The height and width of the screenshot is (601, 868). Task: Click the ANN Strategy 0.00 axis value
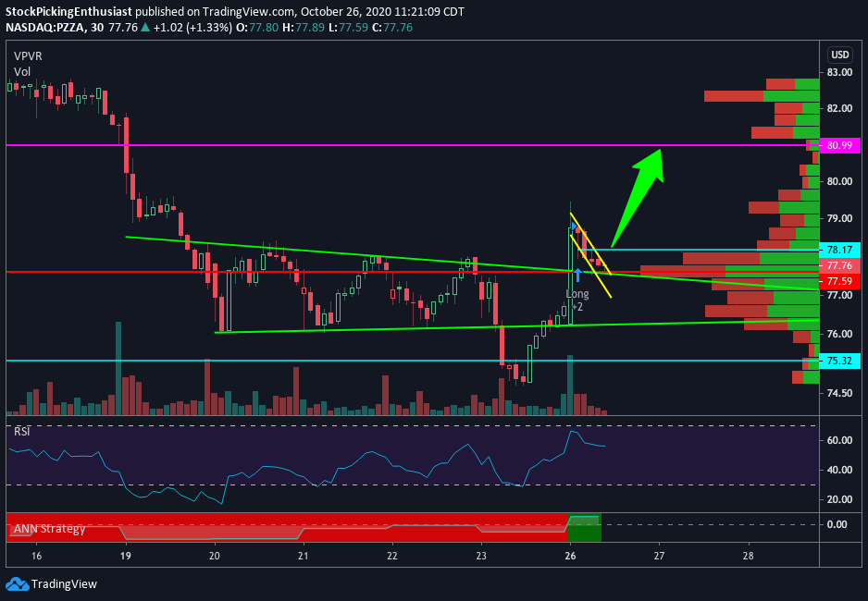(837, 524)
